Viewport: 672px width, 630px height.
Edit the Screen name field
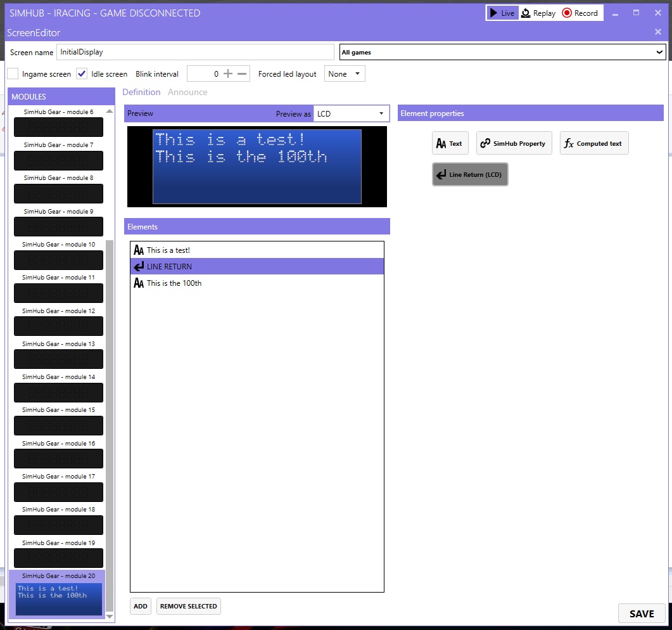click(x=195, y=52)
